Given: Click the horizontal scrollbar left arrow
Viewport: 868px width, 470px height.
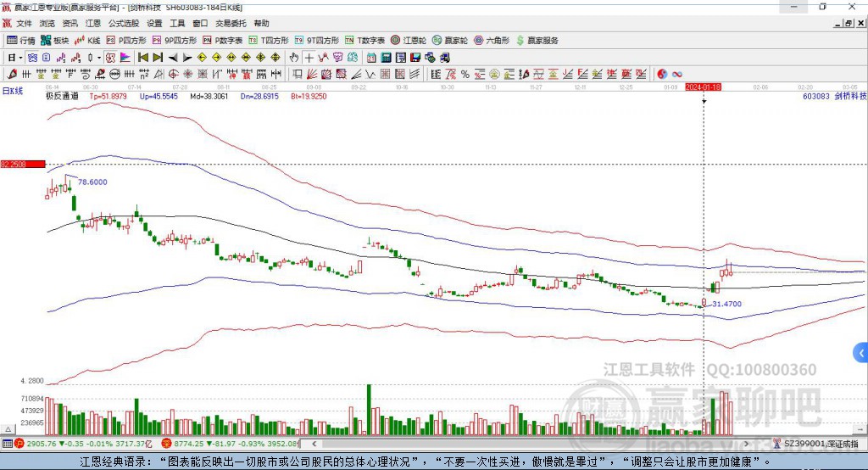Looking at the screenshot, I should pyautogui.click(x=314, y=444).
